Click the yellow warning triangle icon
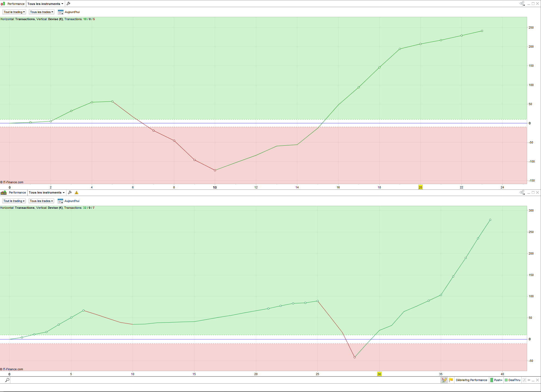This screenshot has width=541, height=392. pos(77,192)
